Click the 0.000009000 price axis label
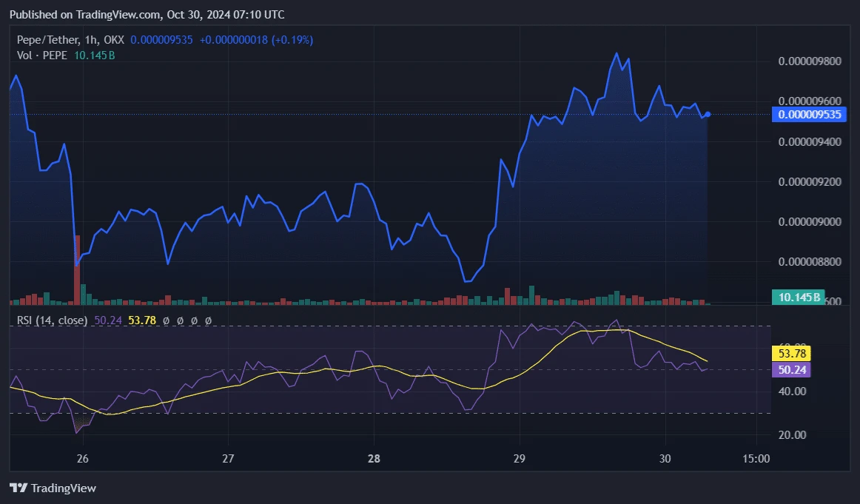860x504 pixels. (x=809, y=222)
